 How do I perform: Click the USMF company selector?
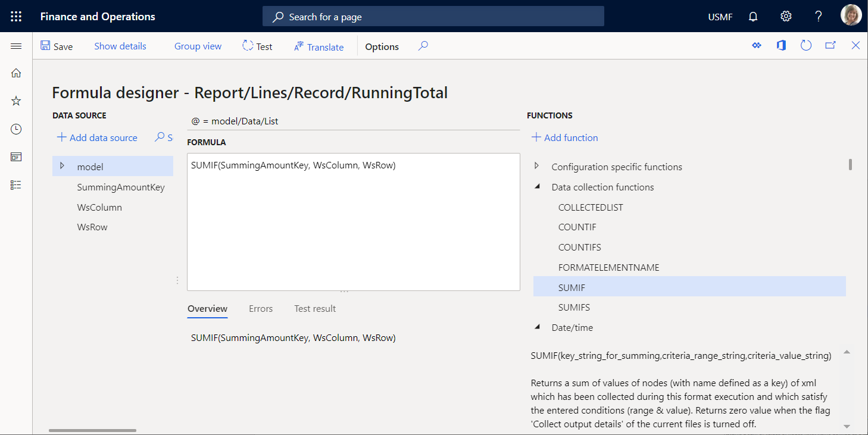[720, 17]
